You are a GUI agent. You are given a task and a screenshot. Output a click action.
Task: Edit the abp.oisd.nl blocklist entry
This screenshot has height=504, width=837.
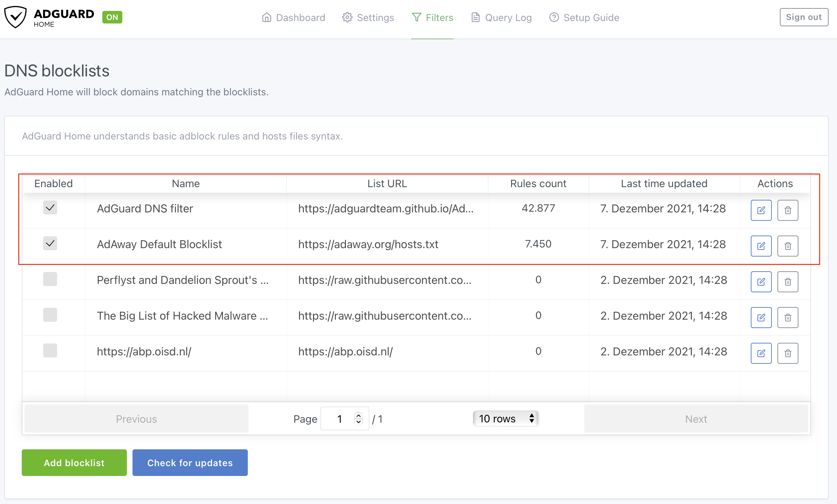coord(761,353)
